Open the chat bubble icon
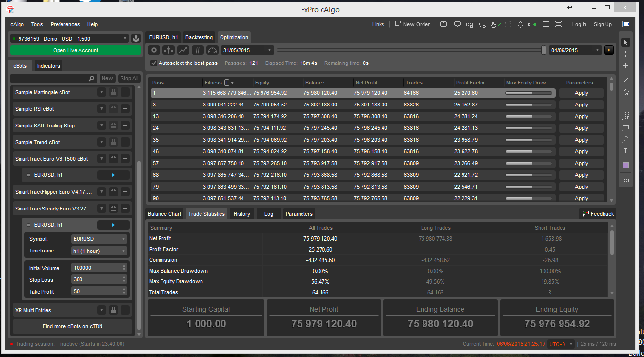 point(457,24)
